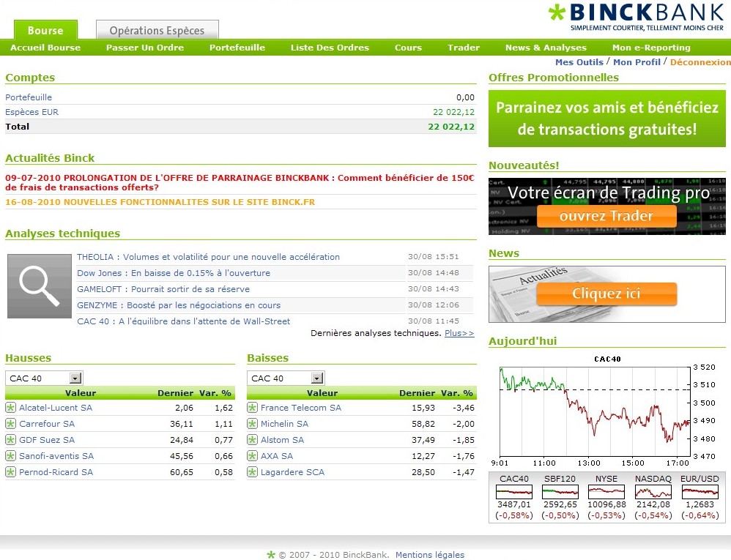Click the ouvrez Trader button
This screenshot has width=731, height=560.
pyautogui.click(x=606, y=216)
